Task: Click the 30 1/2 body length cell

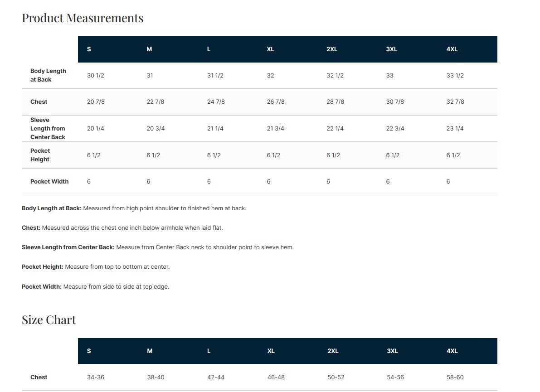Action: (96, 76)
